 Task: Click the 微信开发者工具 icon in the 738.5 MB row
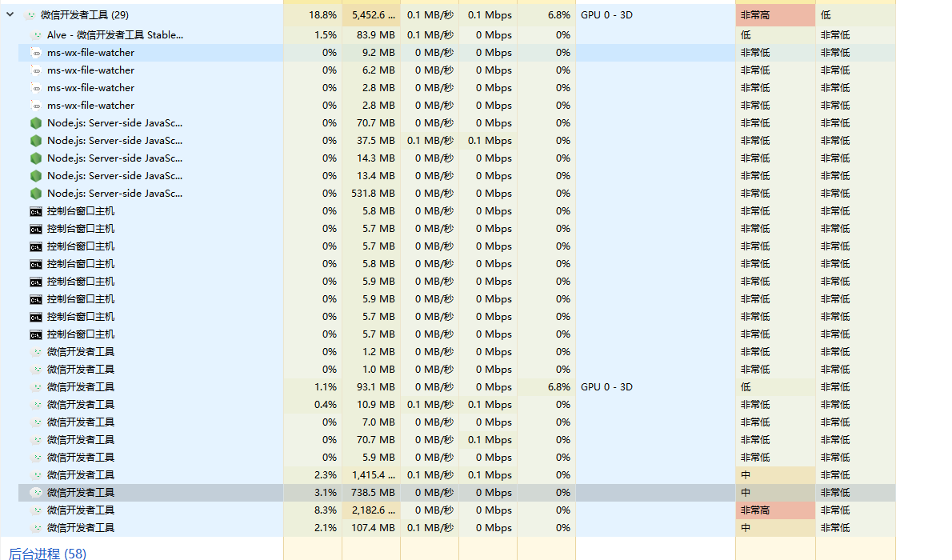tap(37, 493)
